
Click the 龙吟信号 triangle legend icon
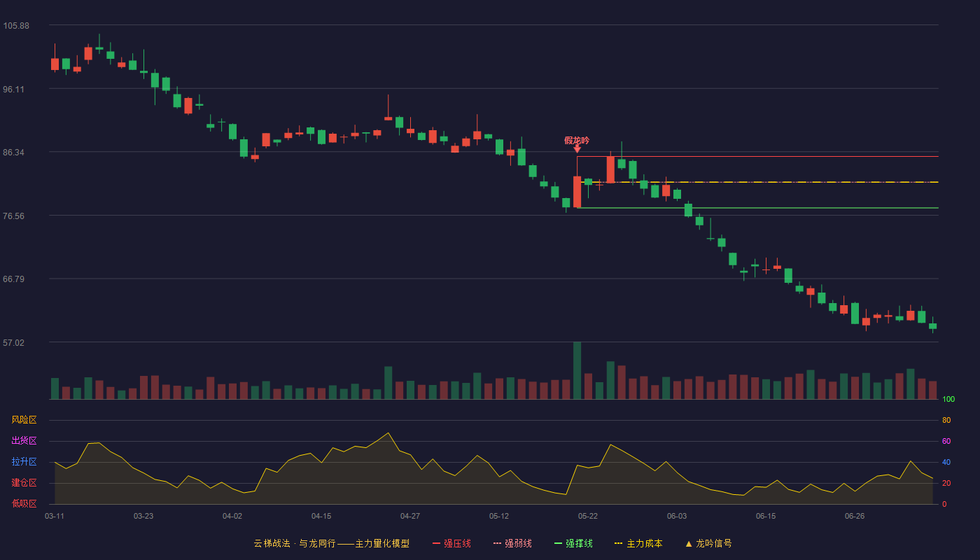click(688, 544)
